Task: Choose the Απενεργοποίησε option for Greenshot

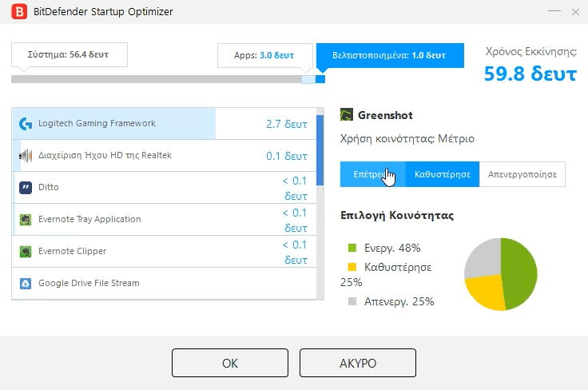Action: pos(522,174)
